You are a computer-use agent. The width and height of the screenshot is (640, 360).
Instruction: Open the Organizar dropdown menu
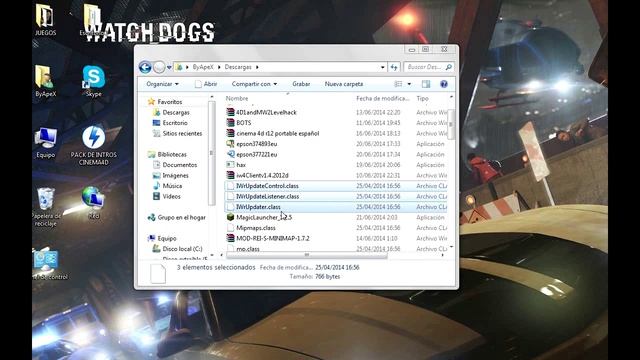pos(162,84)
